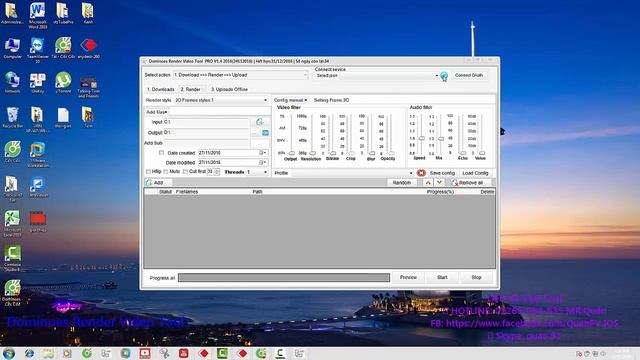The width and height of the screenshot is (640, 360).
Task: Click the Remove all button
Action: click(469, 183)
